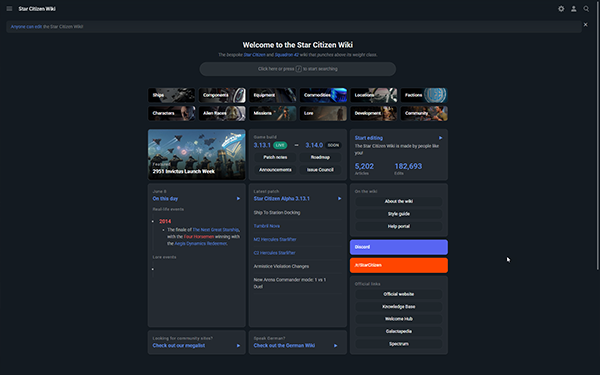Click arrow beside Check out the German Wiki

pyautogui.click(x=336, y=346)
